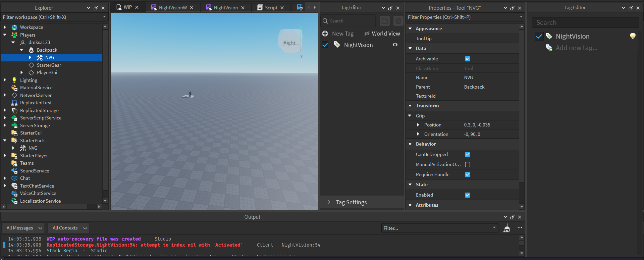Uncheck NightVision tag beside the eye icon
644x260 pixels.
point(325,45)
